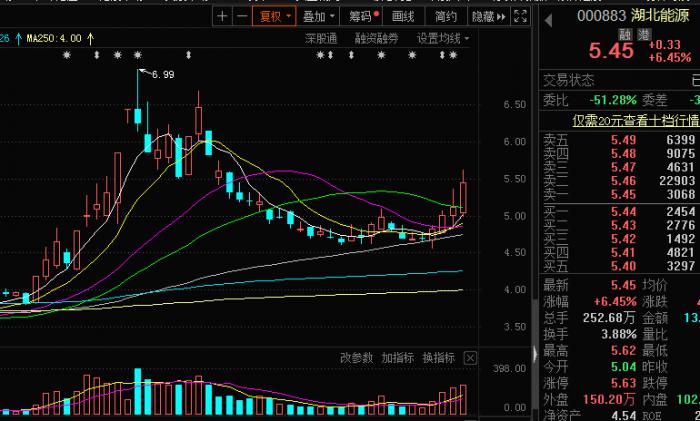Viewport: 700px width, 421px height.
Task: Click the minus zoom-out chart button
Action: click(x=241, y=16)
